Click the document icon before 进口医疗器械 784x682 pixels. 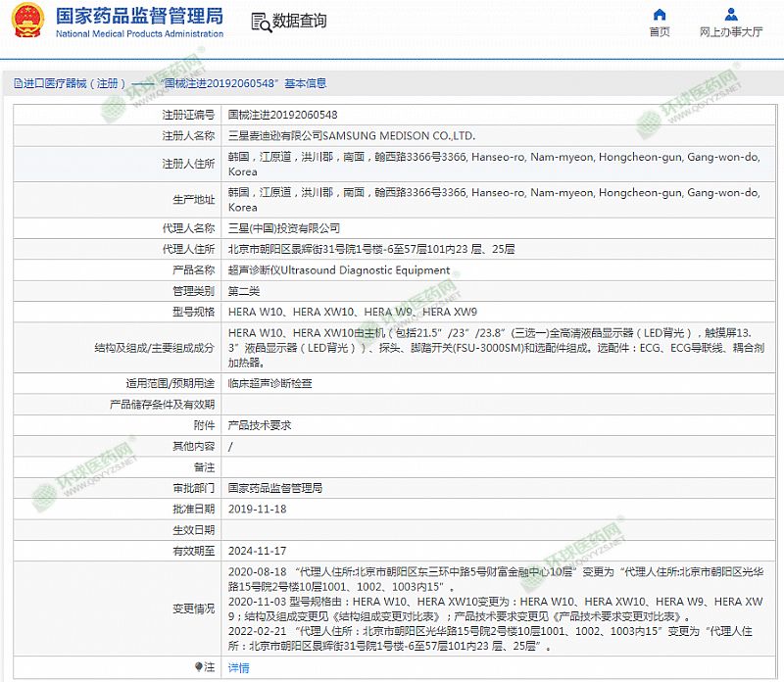[18, 84]
